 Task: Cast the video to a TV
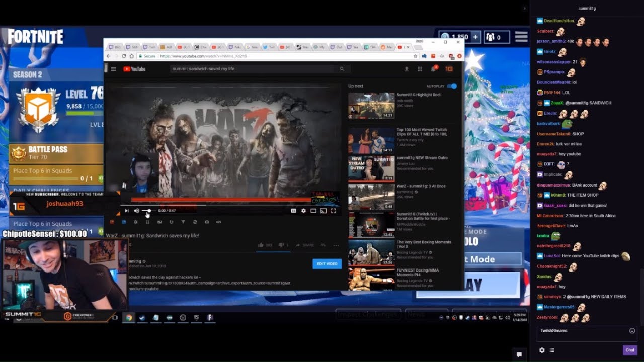pyautogui.click(x=324, y=211)
